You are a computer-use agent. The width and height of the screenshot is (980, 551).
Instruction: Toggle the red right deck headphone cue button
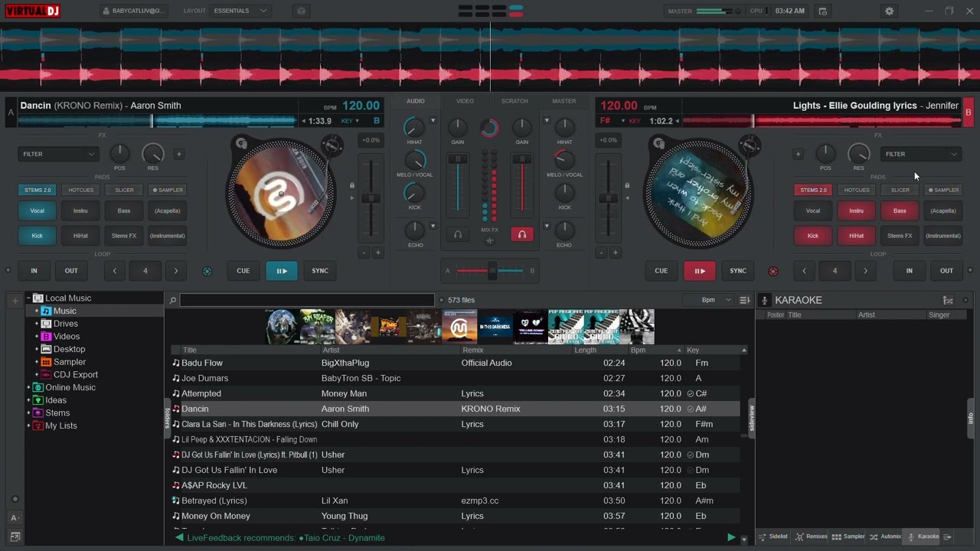click(x=522, y=235)
